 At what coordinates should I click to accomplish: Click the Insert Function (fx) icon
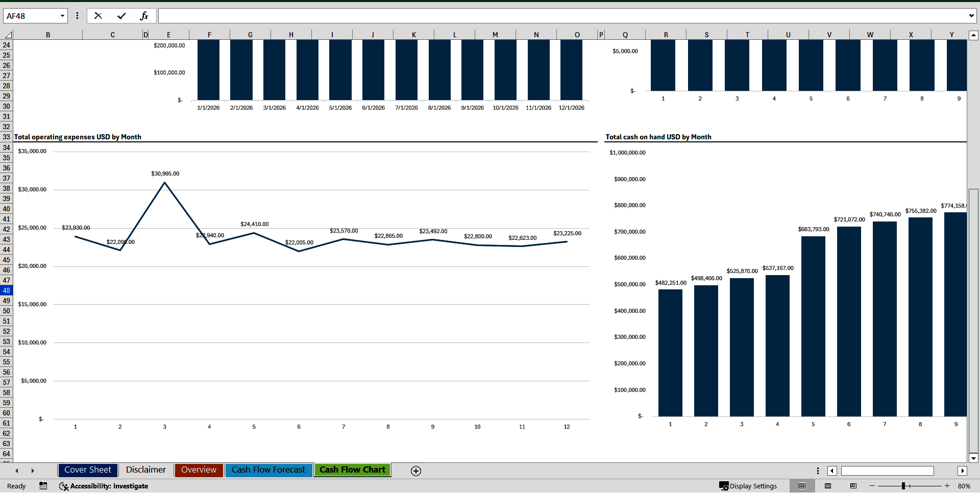(145, 15)
